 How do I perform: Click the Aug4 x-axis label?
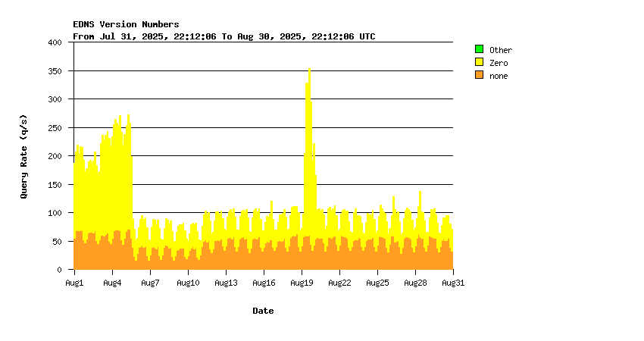tap(112, 283)
